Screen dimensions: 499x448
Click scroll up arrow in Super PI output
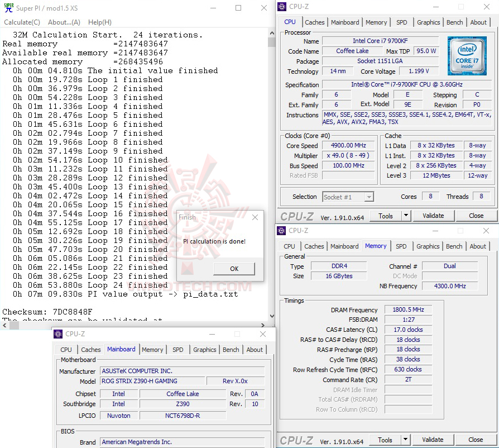(x=272, y=33)
